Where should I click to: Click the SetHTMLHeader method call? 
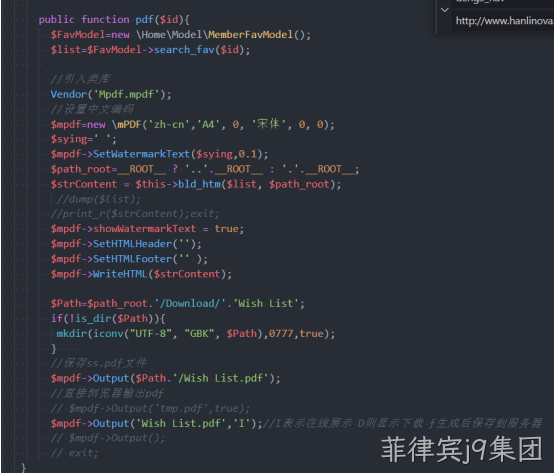[132, 244]
